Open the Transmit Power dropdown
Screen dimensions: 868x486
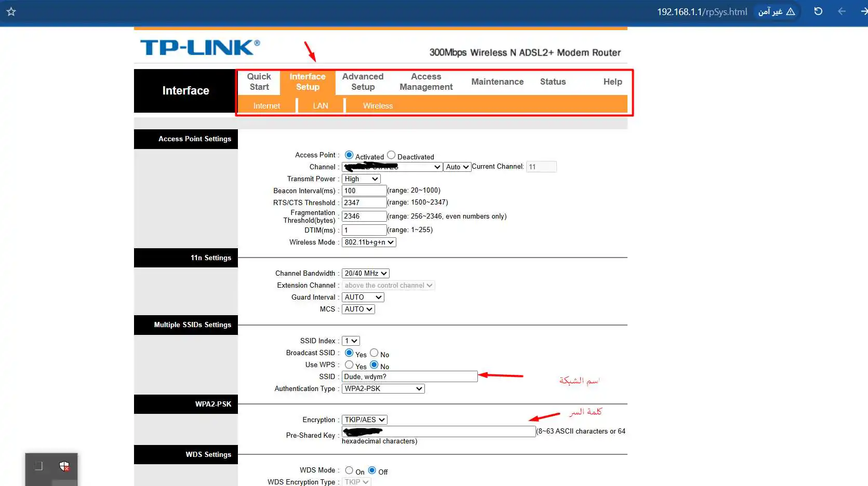point(361,179)
